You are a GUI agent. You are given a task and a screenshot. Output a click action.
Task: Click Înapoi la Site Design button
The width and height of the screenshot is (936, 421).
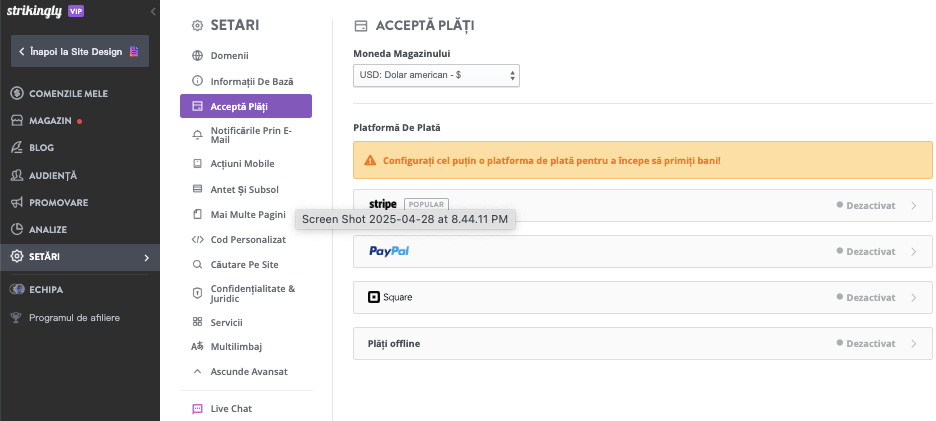pos(80,51)
